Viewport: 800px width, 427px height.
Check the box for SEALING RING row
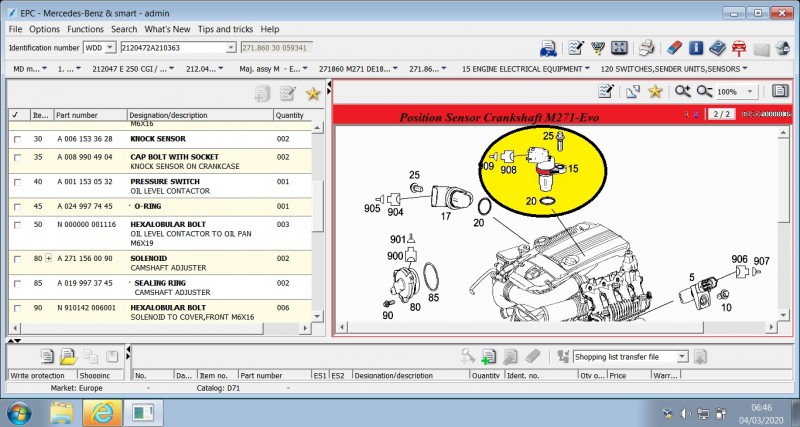[18, 284]
